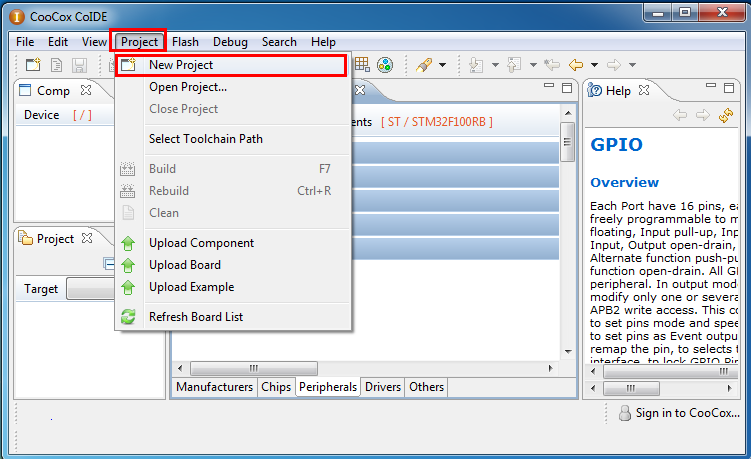
Task: Click the Overview heading in Help
Action: tap(625, 183)
